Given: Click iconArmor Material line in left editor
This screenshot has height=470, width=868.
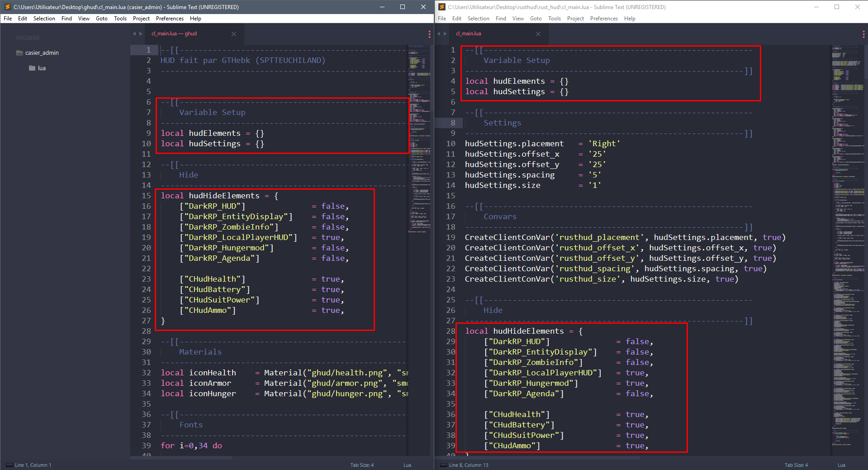Looking at the screenshot, I should coord(285,383).
